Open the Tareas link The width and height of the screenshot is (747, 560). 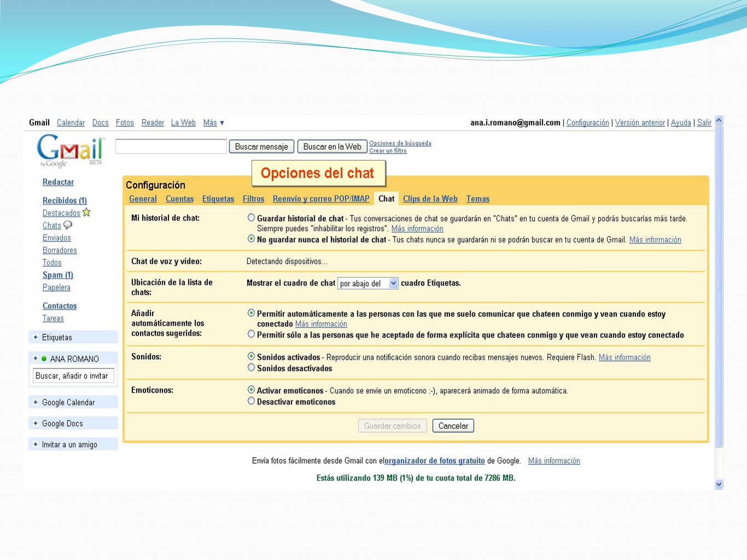point(53,318)
